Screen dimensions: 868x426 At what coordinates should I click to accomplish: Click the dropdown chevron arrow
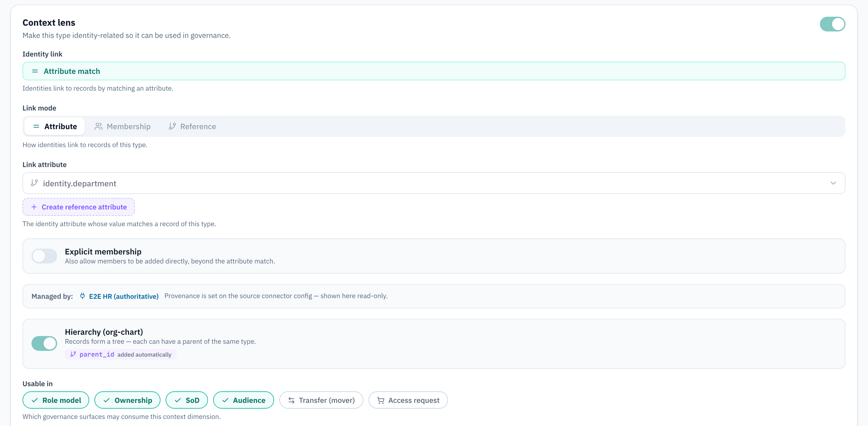[x=833, y=183]
